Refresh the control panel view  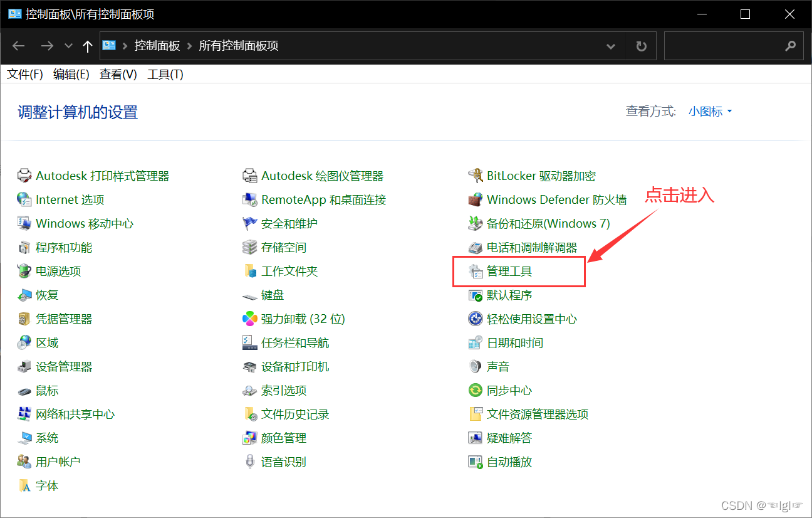(641, 46)
